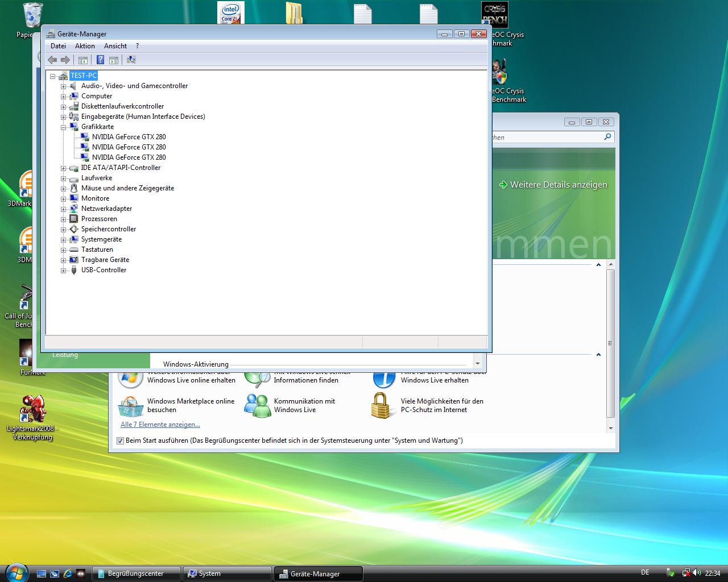Click the 22:34 taskbar clock
Image resolution: width=728 pixels, height=582 pixels.
[x=713, y=573]
